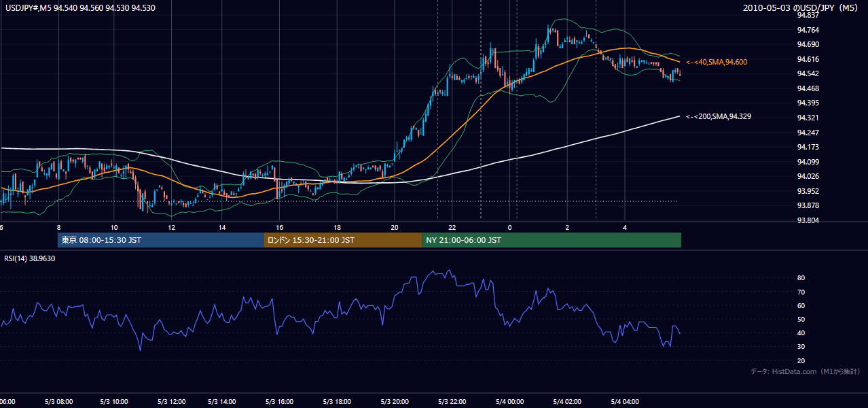Click price scale value 93.804
Viewport: 868px width, 408px height.
[808, 220]
